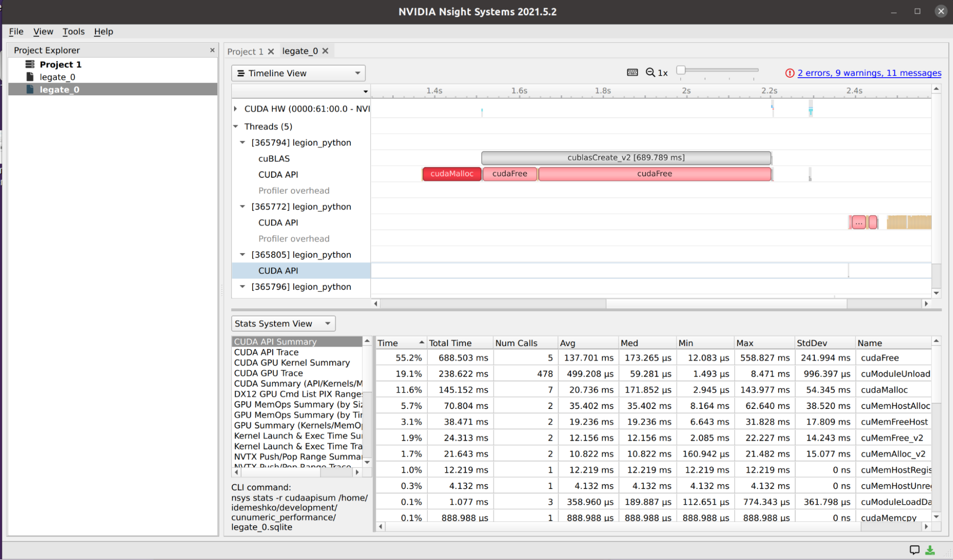Click the red error indicator icon

tap(789, 73)
